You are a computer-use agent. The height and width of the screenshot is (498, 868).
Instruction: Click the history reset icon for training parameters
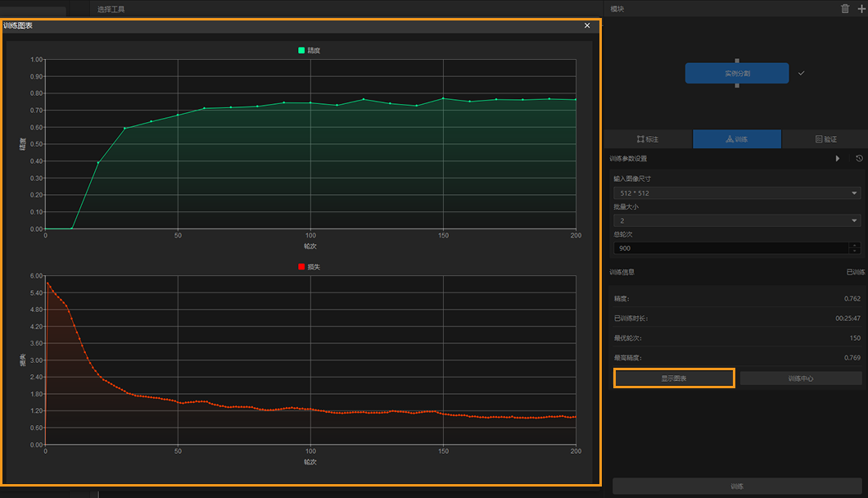pyautogui.click(x=859, y=158)
